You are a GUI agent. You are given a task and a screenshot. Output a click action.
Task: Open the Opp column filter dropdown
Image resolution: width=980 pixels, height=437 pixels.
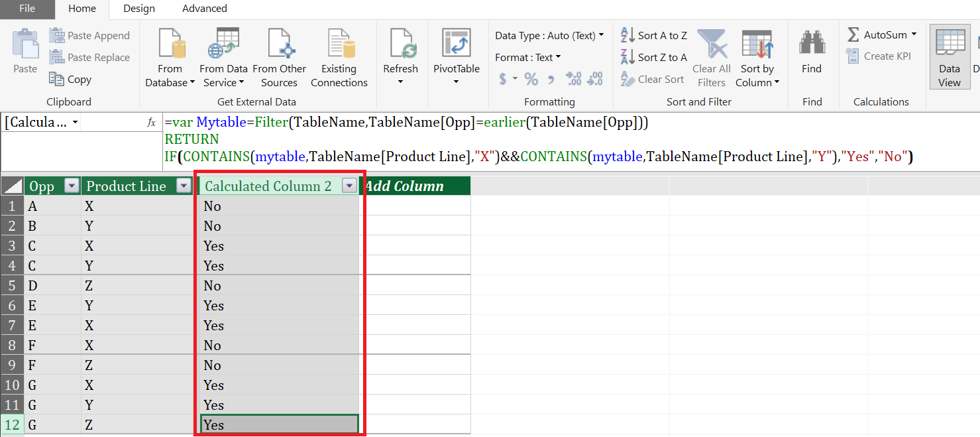click(x=71, y=186)
